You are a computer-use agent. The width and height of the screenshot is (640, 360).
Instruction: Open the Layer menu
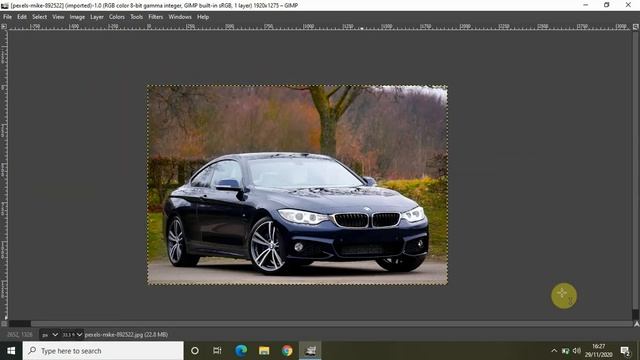(x=97, y=17)
